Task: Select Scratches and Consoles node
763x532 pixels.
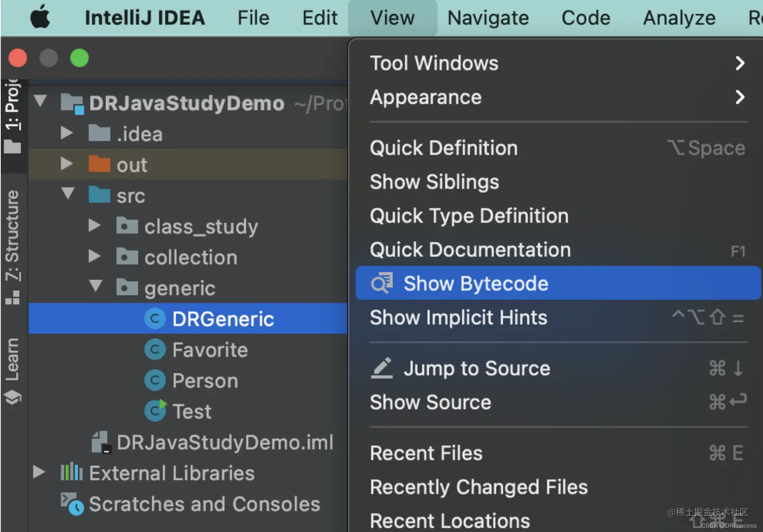Action: click(204, 504)
